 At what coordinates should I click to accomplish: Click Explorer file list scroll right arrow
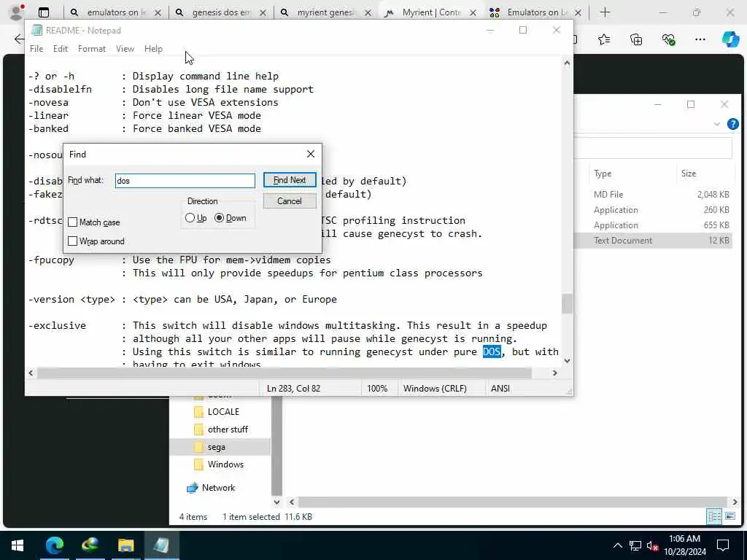point(735,502)
